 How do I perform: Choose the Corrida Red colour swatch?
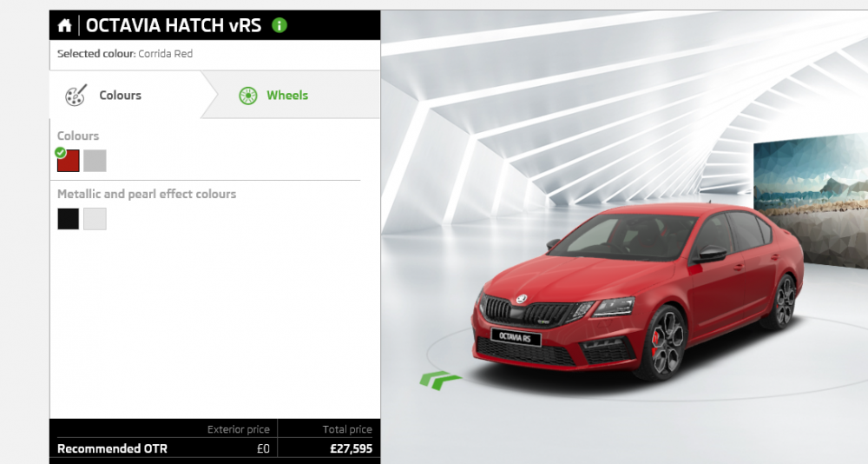click(68, 160)
